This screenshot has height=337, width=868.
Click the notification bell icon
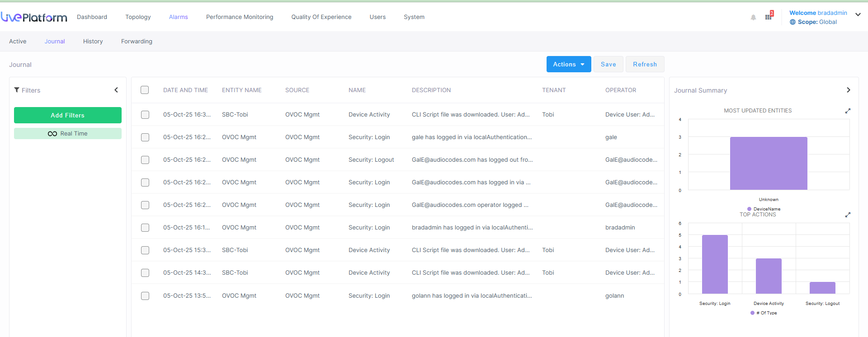(x=753, y=18)
